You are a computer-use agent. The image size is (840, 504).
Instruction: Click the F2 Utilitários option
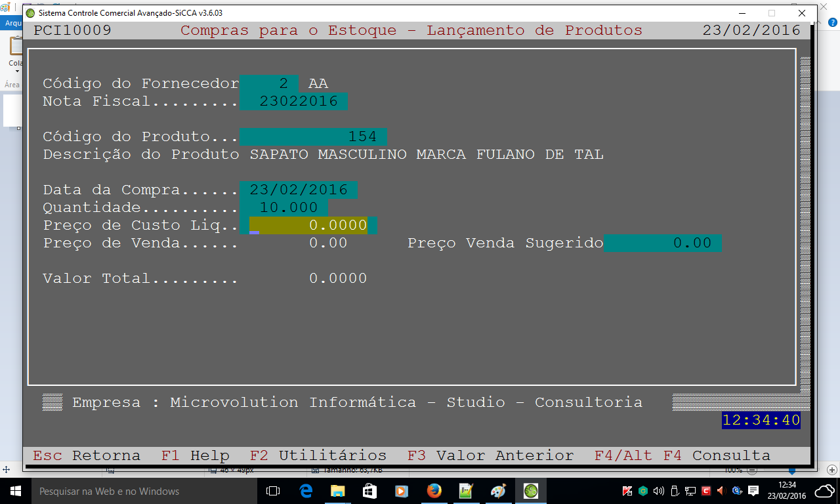[318, 455]
